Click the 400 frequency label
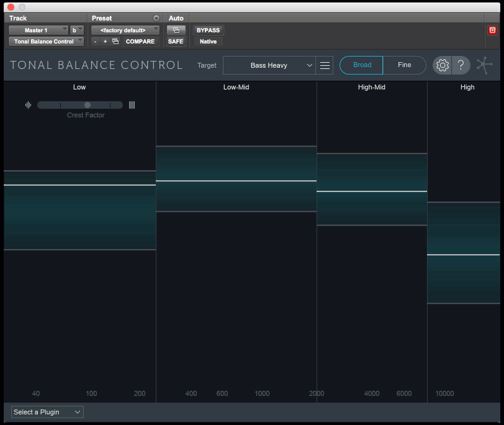This screenshot has height=425, width=504. click(191, 393)
